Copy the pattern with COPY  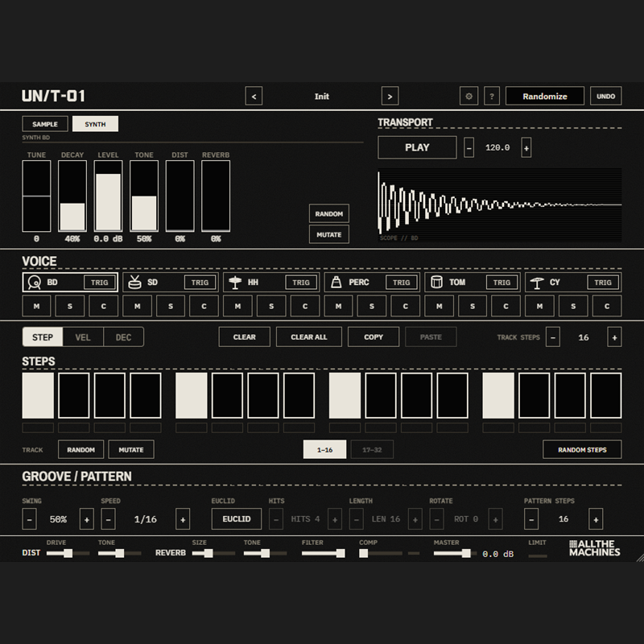click(x=374, y=337)
